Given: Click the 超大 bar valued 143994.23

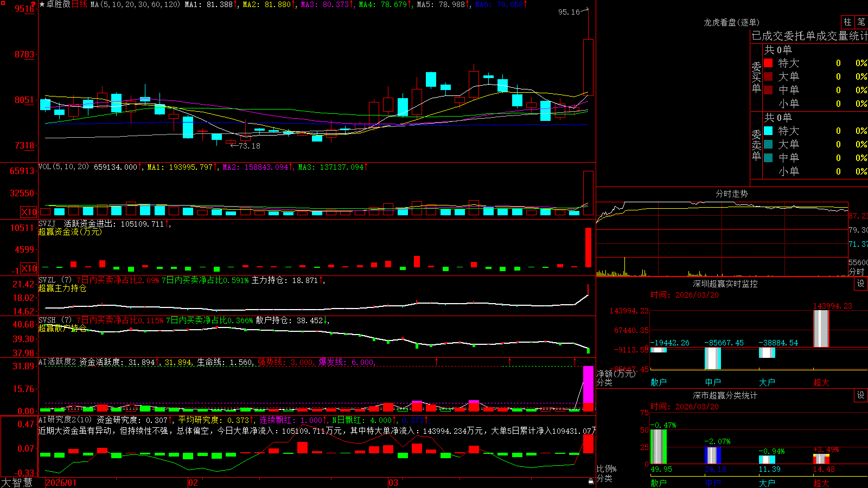Looking at the screenshot, I should click(x=821, y=329).
